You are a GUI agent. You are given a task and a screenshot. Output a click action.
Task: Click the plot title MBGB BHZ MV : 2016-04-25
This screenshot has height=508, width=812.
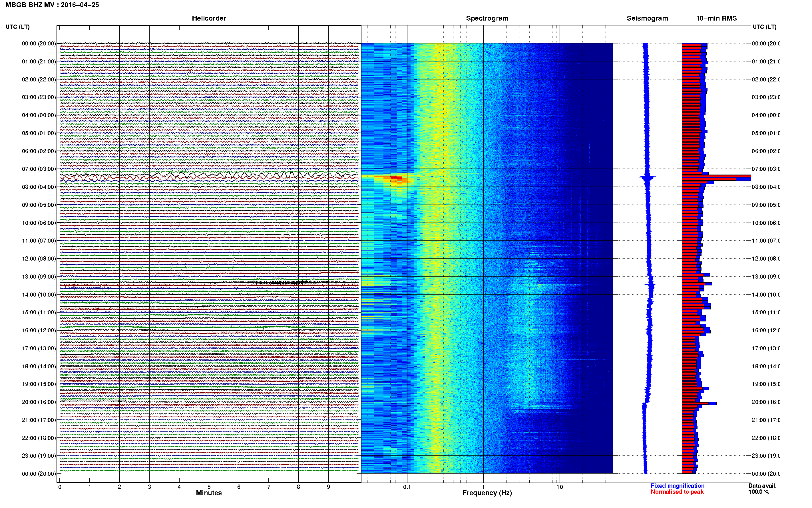coord(52,5)
